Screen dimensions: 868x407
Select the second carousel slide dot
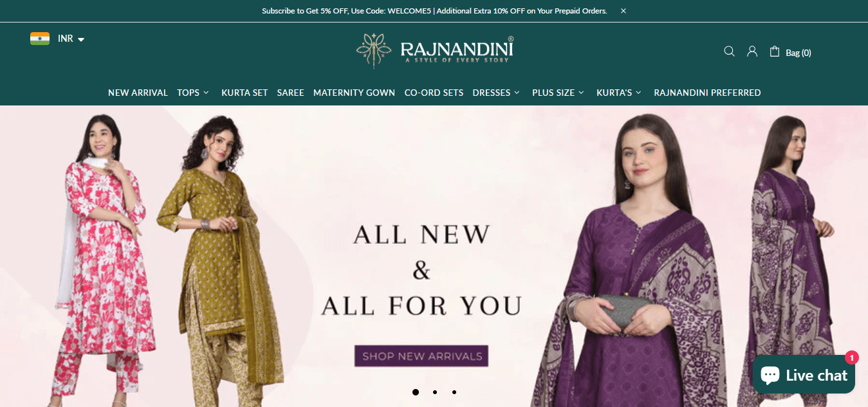[x=435, y=392]
